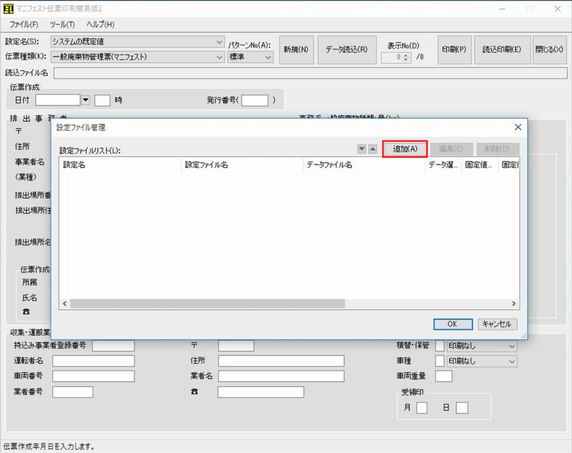Close the 設定ファイル管理 dialog with X
Screen dimensions: 572x453
pos(518,127)
